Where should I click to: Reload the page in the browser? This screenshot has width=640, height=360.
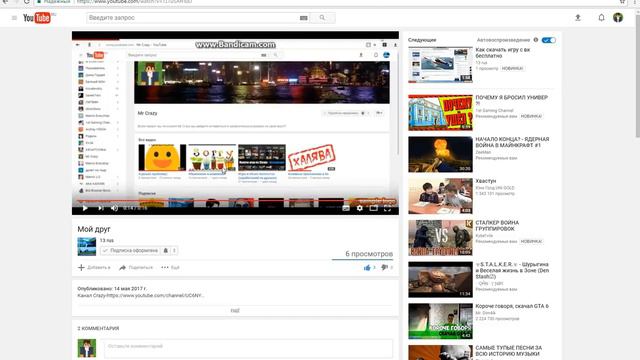point(27,2)
